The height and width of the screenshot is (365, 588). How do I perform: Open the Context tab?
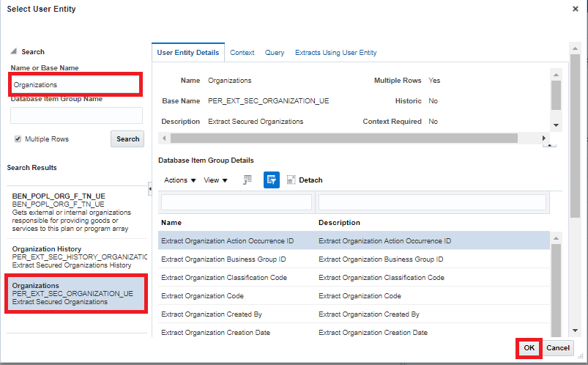pyautogui.click(x=242, y=53)
